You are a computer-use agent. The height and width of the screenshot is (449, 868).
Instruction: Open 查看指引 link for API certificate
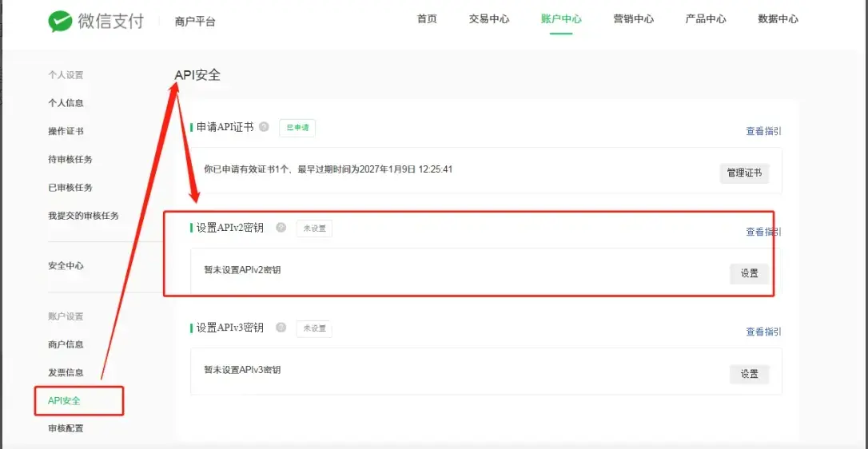point(763,132)
